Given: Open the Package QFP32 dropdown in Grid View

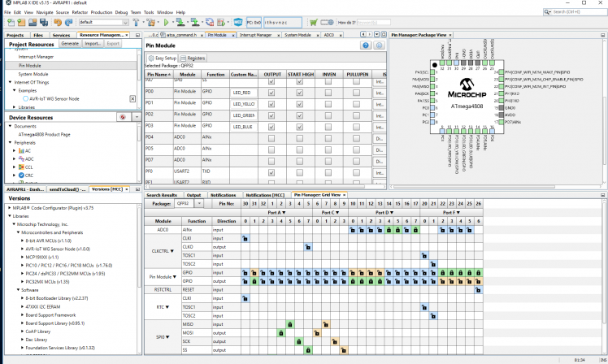Looking at the screenshot, I should point(201,203).
